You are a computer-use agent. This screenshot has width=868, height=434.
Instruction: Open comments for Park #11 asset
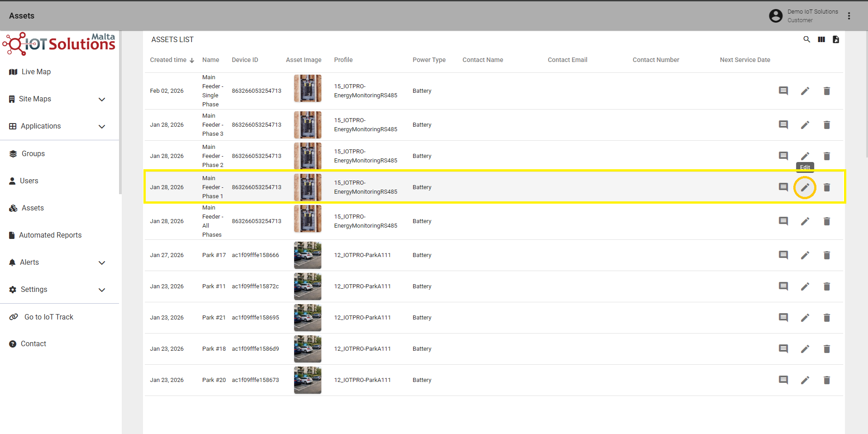tap(783, 286)
